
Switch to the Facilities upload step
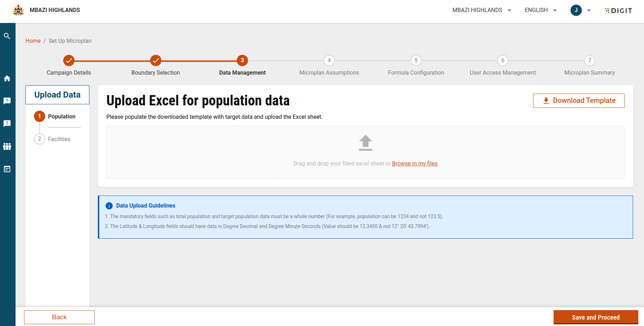point(59,139)
